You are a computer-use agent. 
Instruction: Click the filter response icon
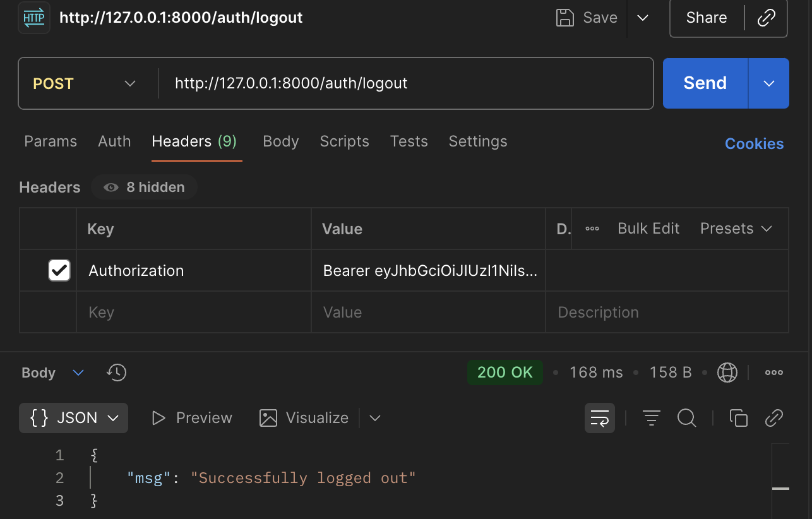[651, 418]
